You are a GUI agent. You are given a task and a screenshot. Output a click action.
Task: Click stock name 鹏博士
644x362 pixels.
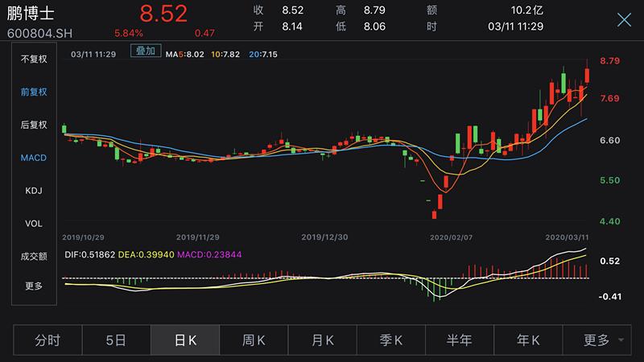(x=31, y=13)
